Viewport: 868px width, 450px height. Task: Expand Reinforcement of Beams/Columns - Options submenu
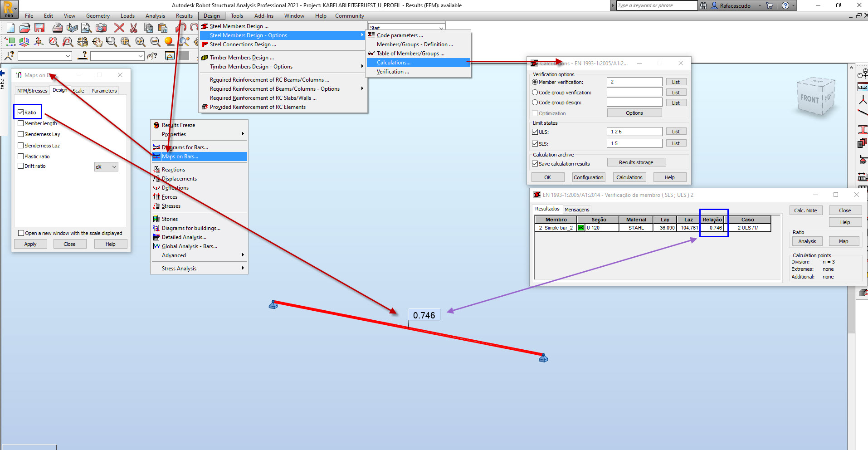(283, 89)
